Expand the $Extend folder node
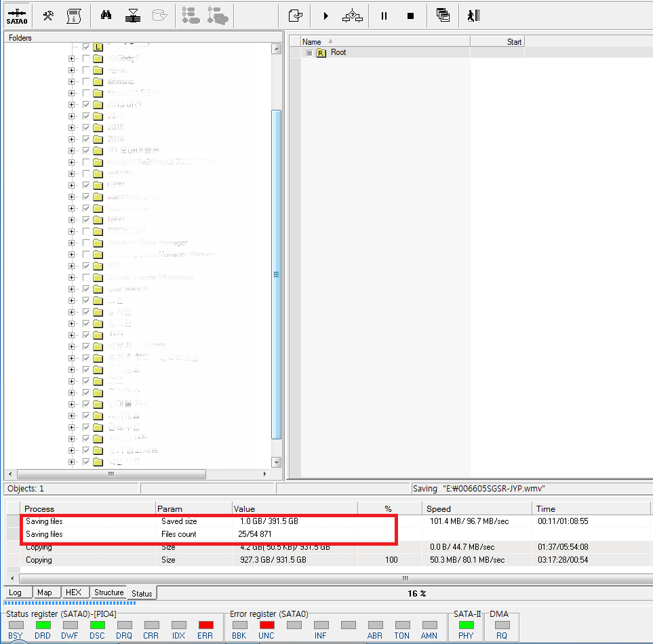653x644 pixels. pyautogui.click(x=72, y=82)
